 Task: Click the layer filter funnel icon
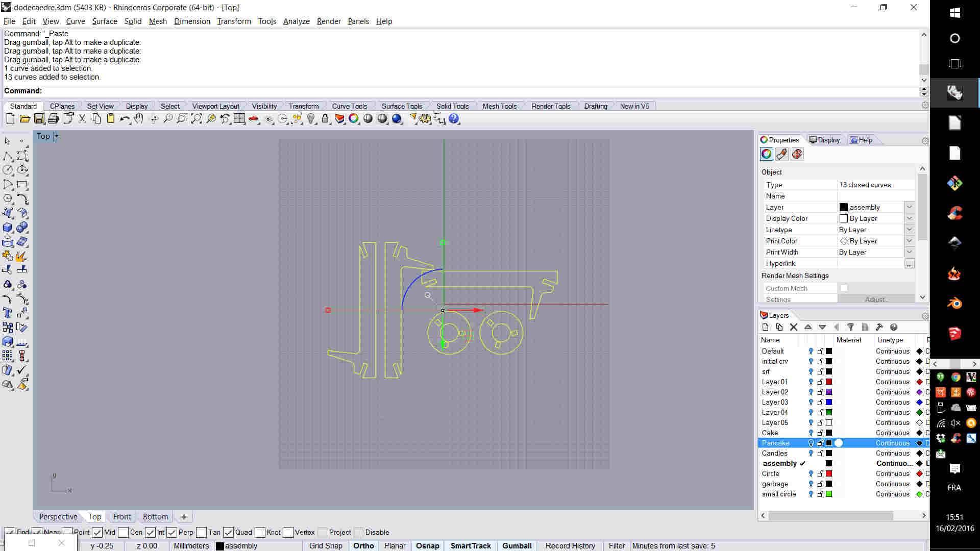[850, 327]
